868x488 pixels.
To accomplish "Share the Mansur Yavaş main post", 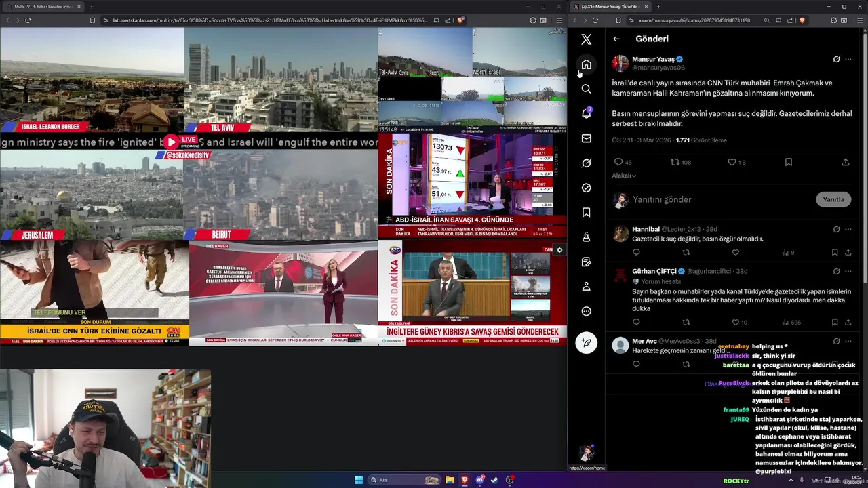I will coord(845,162).
